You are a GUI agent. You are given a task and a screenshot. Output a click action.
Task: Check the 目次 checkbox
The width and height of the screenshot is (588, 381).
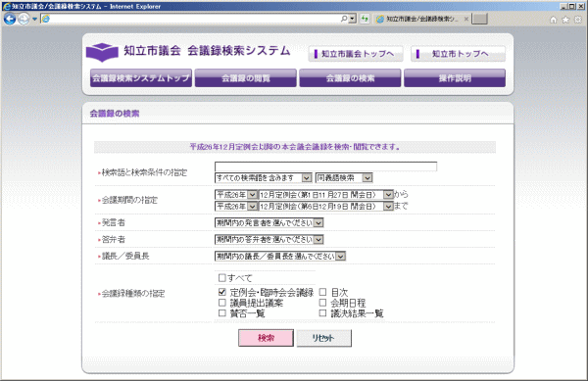coord(322,292)
